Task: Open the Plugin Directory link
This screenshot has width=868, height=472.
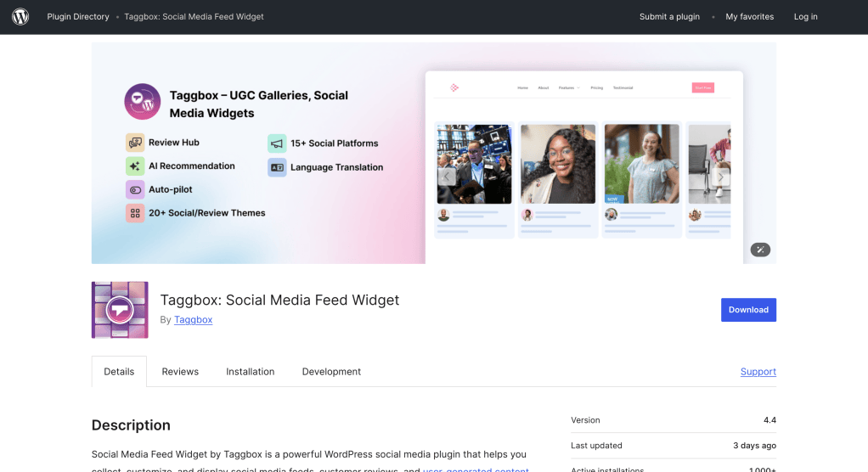Action: tap(78, 17)
